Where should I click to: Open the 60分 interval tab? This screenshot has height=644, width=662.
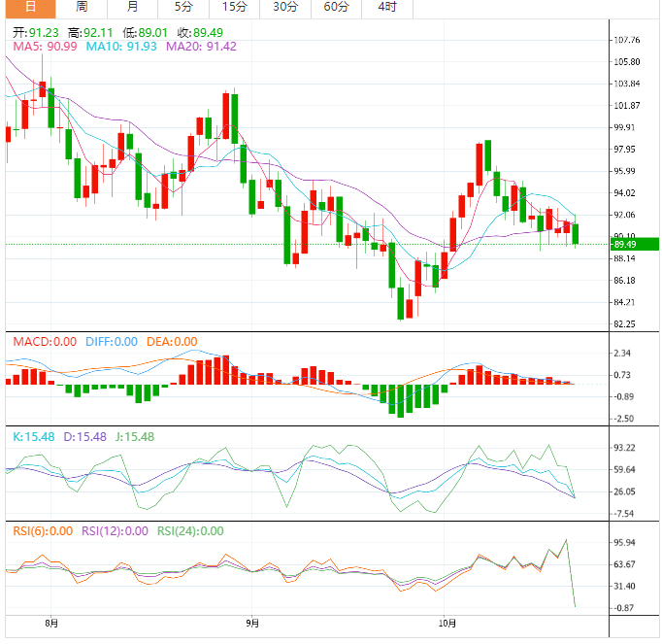click(336, 8)
